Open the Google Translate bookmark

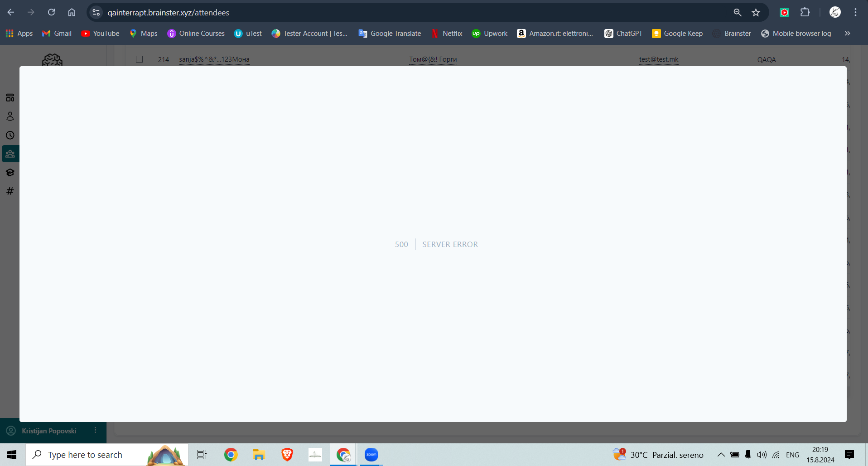[390, 34]
